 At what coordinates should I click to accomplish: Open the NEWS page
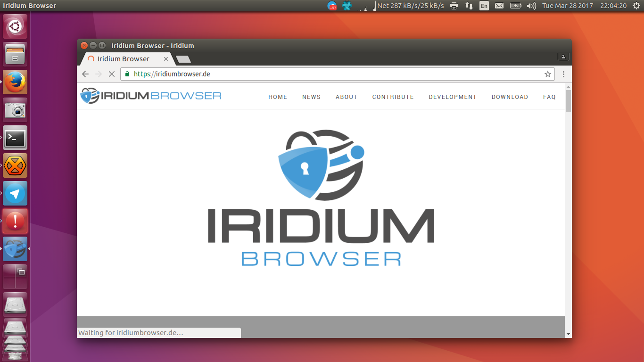click(311, 97)
